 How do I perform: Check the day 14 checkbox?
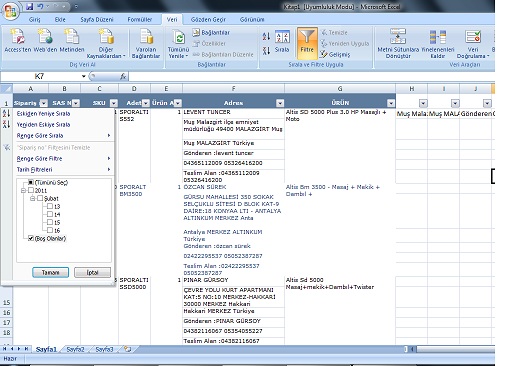click(50, 214)
